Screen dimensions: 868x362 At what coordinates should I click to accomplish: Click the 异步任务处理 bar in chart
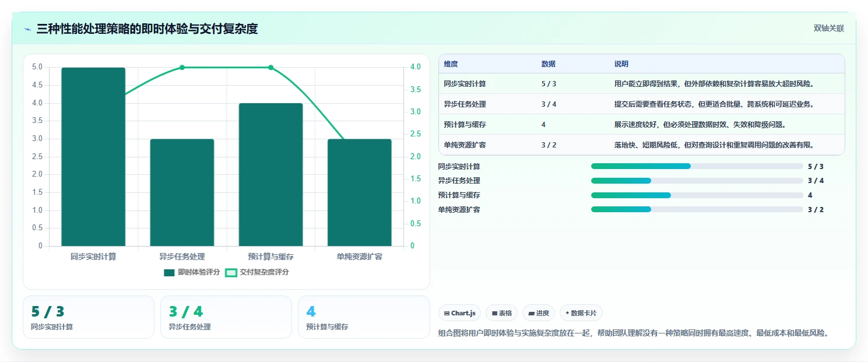pos(182,192)
